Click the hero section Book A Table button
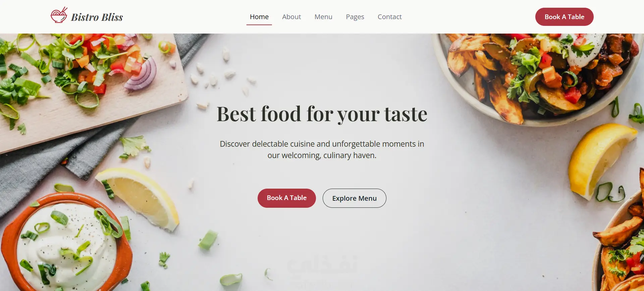This screenshot has height=291, width=644. [287, 198]
